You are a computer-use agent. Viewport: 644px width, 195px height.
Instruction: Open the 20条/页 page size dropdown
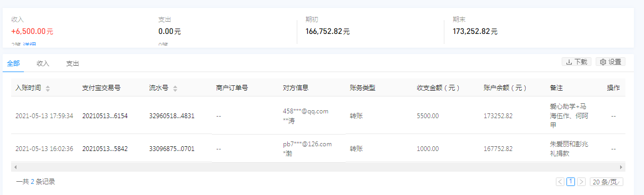[606, 182]
